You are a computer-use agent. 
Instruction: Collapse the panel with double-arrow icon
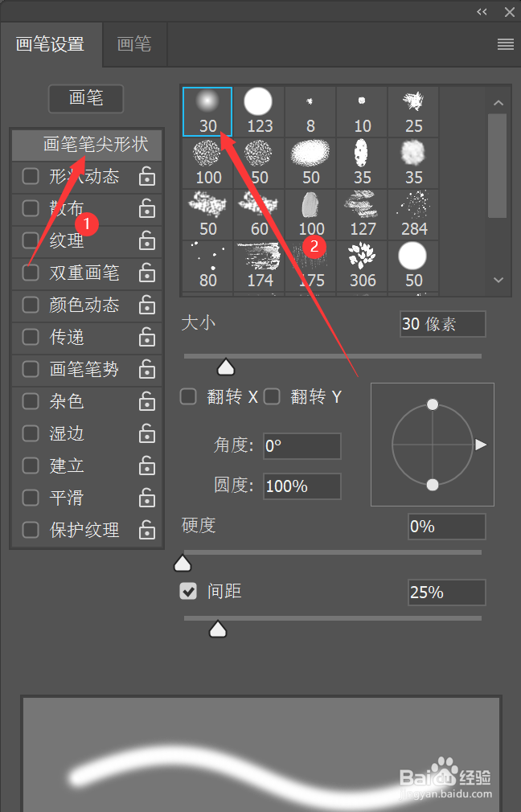coord(482,12)
